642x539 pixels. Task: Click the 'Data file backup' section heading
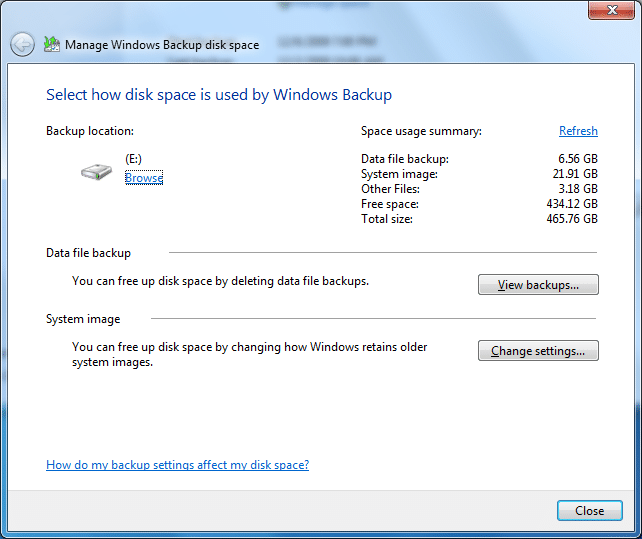coord(88,253)
